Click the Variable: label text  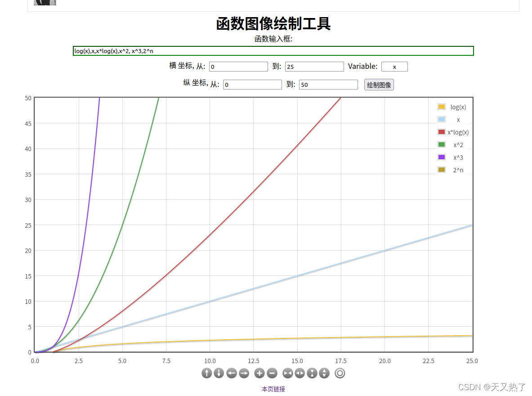(363, 66)
